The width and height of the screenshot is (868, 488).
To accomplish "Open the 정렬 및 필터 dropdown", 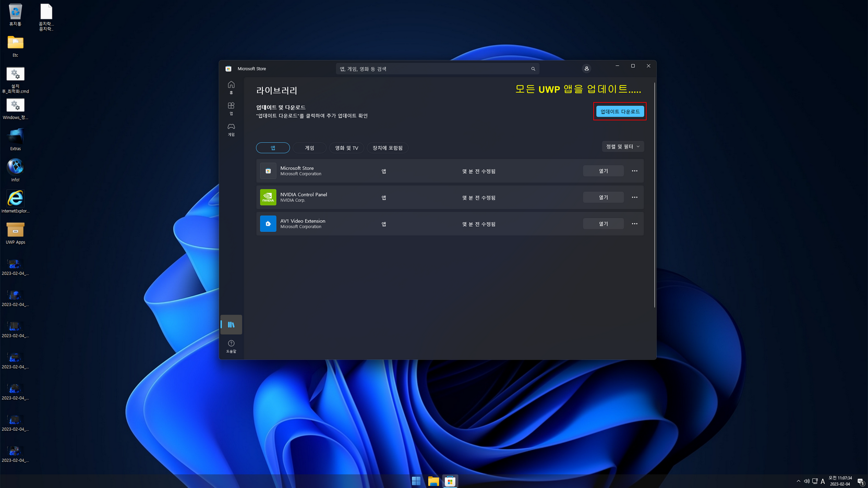I will pyautogui.click(x=623, y=147).
